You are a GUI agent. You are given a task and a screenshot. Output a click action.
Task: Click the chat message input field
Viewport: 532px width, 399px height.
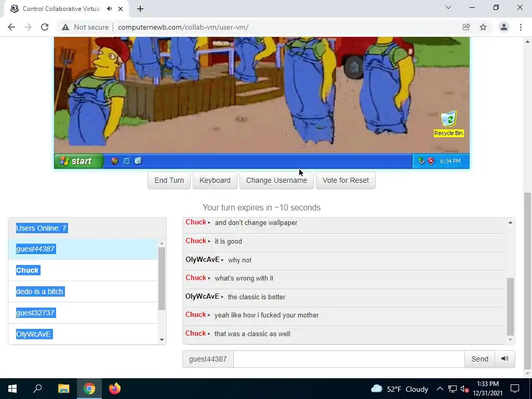coord(349,359)
